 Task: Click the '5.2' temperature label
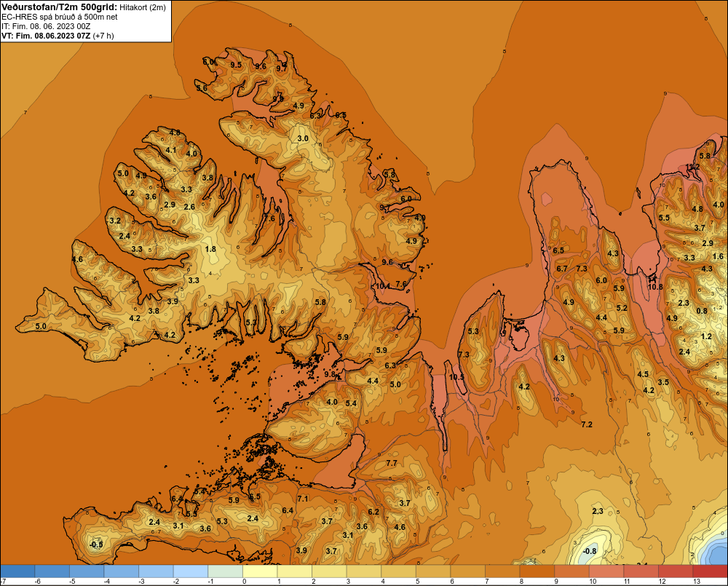(x=622, y=308)
